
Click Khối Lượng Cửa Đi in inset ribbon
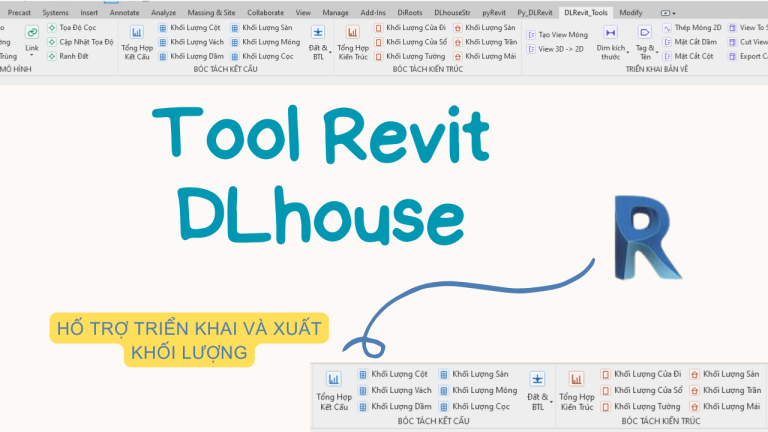tap(641, 374)
